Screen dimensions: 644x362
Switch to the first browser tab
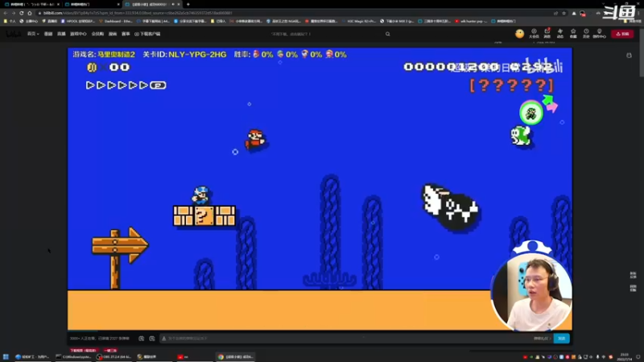[31, 4]
